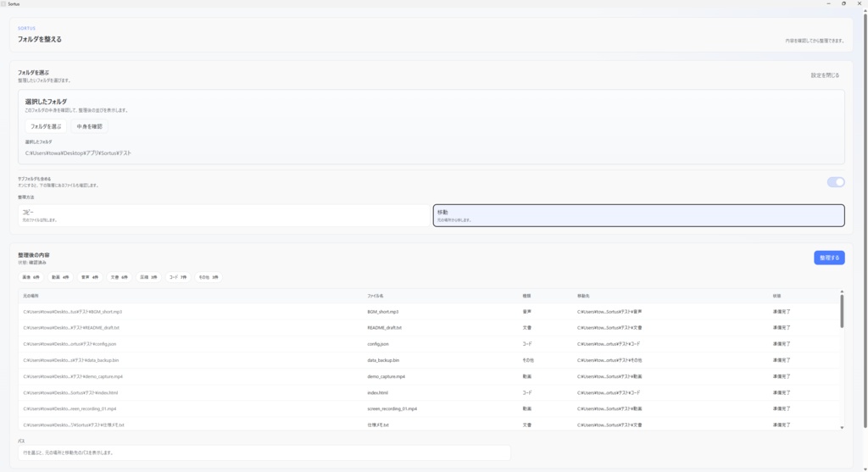
Task: Click the 元の場所 column header
Action: [31, 296]
